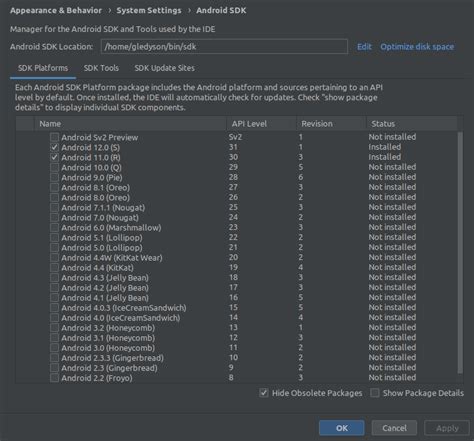The height and width of the screenshot is (441, 474).
Task: Uncheck the Android 12.0 (S) checkbox
Action: click(54, 147)
